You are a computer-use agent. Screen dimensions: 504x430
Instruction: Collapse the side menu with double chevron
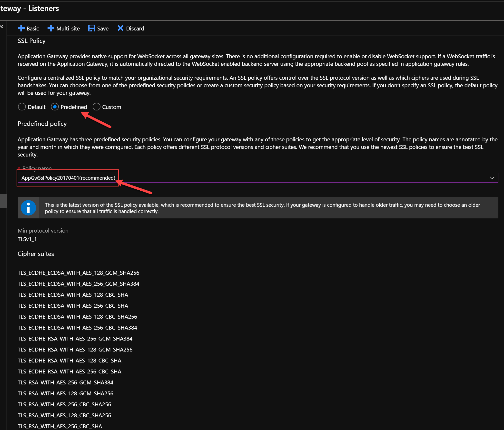[x=2, y=26]
